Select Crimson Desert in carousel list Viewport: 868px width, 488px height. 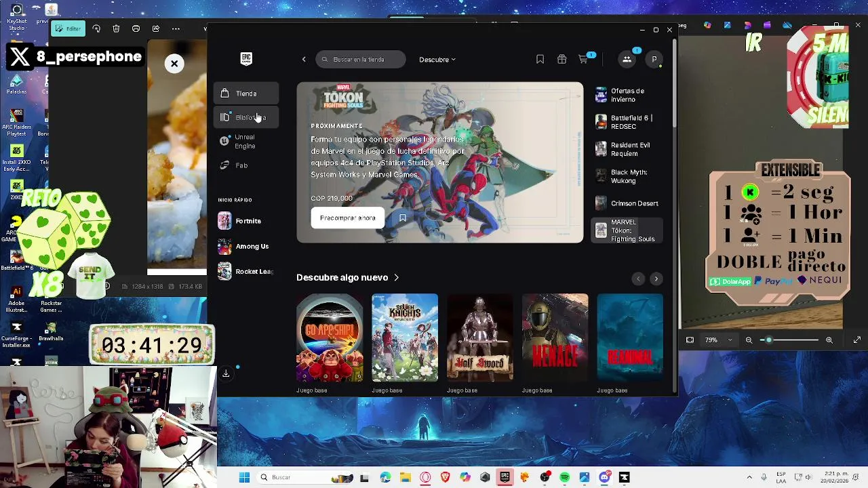(627, 203)
